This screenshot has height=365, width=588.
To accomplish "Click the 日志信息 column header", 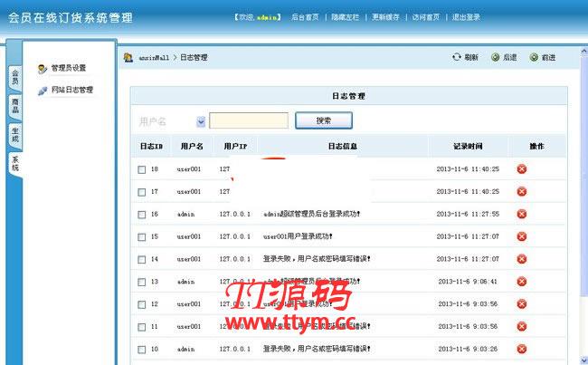I will click(x=343, y=147).
